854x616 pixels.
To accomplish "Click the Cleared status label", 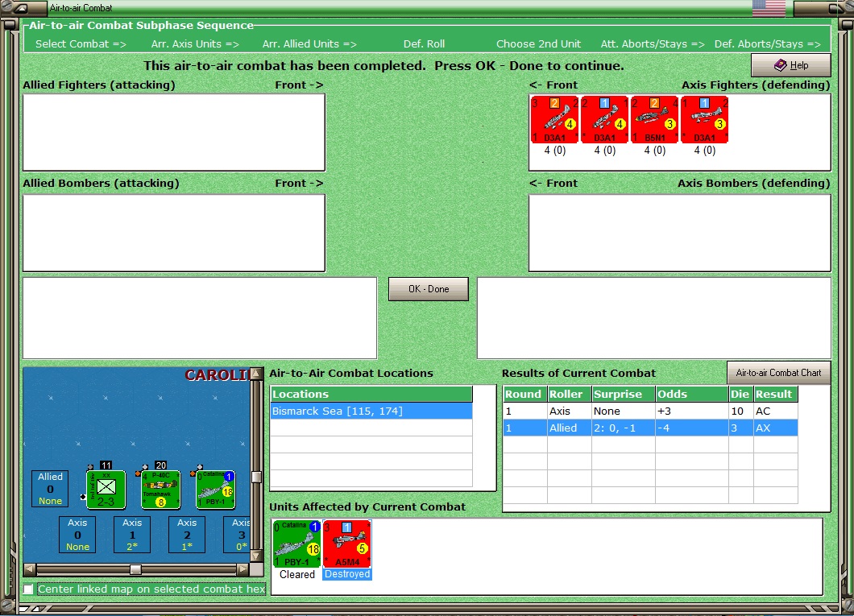I will click(296, 574).
